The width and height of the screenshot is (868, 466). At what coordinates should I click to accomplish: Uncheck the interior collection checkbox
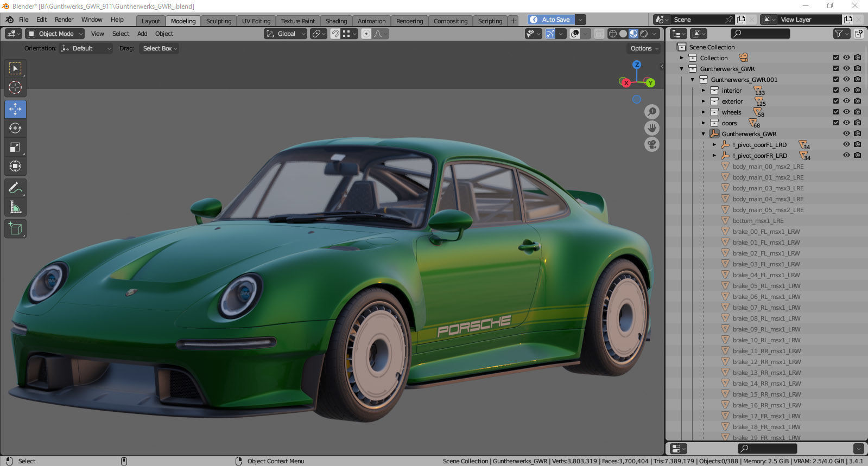[x=836, y=91]
